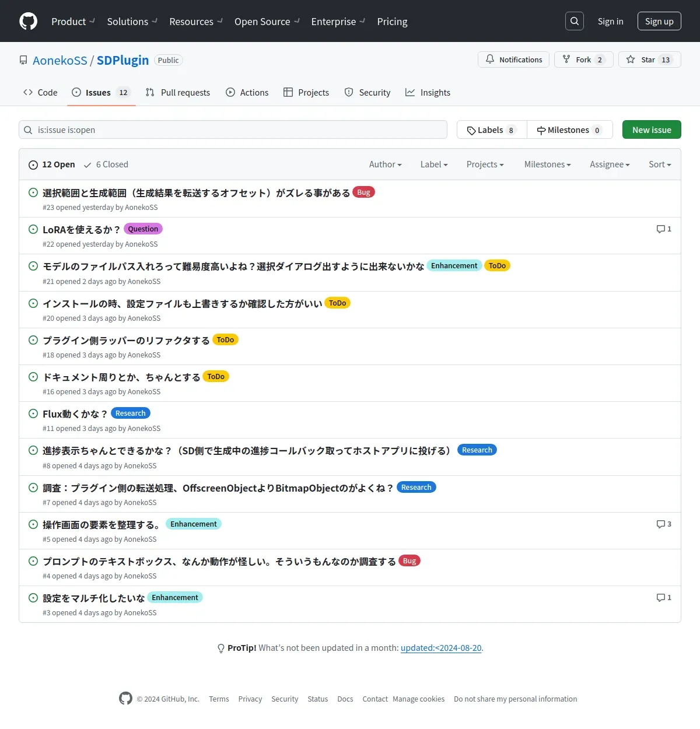Open the AonekoSS owner link
Image resolution: width=700 pixels, height=729 pixels.
click(60, 60)
